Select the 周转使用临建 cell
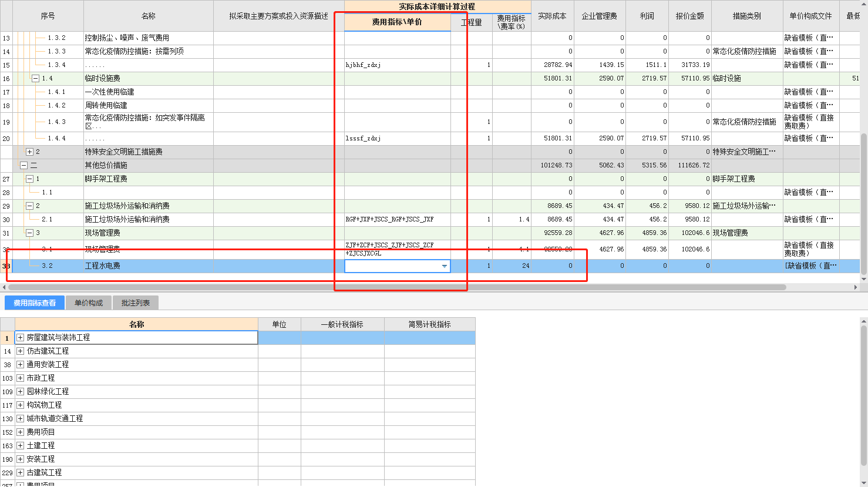The height and width of the screenshot is (487, 868). 149,106
